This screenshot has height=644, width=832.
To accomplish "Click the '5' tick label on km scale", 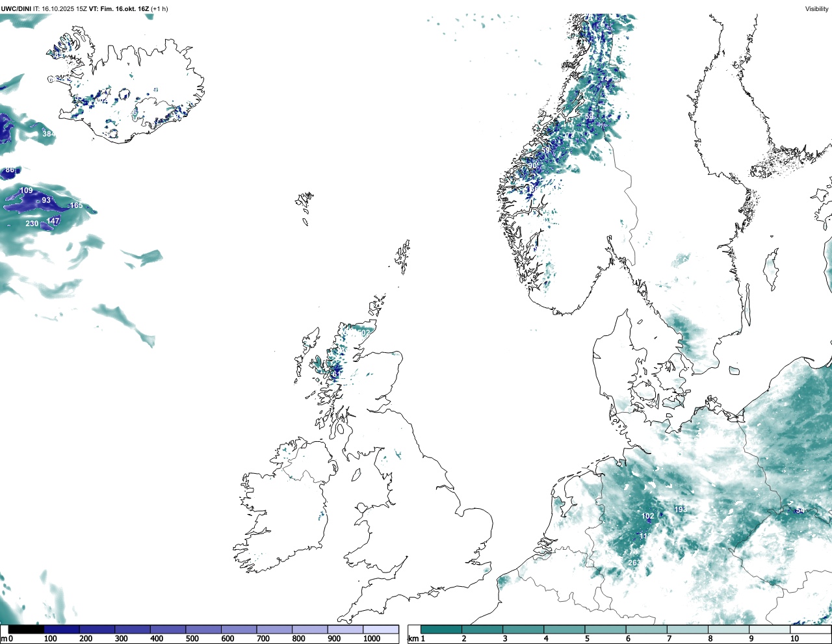I will (587, 639).
